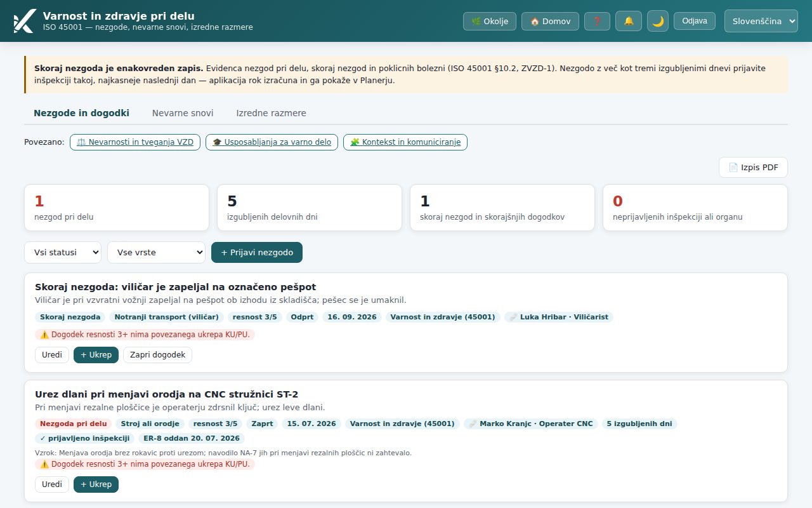Open the Vse vrste filter dropdown
The height and width of the screenshot is (508, 812).
(156, 252)
